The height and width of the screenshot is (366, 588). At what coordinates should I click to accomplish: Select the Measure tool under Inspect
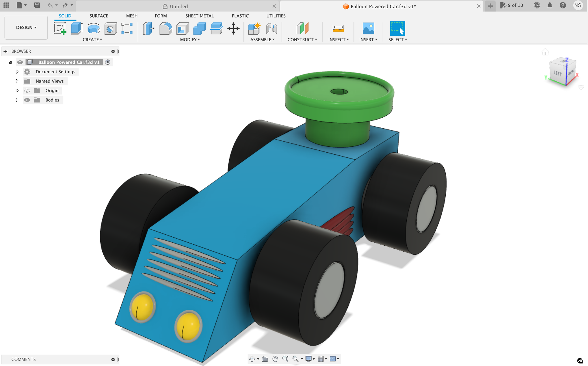pos(338,28)
